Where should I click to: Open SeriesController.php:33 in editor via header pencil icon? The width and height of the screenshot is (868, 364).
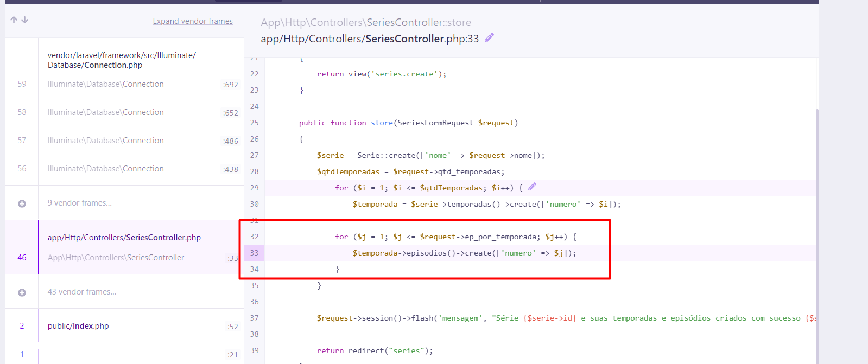(489, 37)
